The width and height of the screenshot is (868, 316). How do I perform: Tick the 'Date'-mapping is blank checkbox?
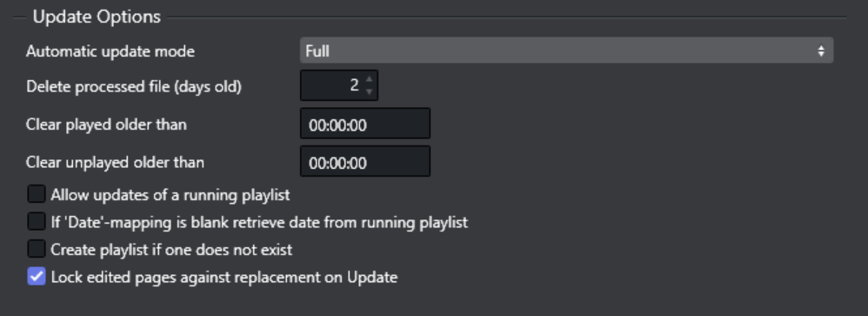(x=36, y=221)
